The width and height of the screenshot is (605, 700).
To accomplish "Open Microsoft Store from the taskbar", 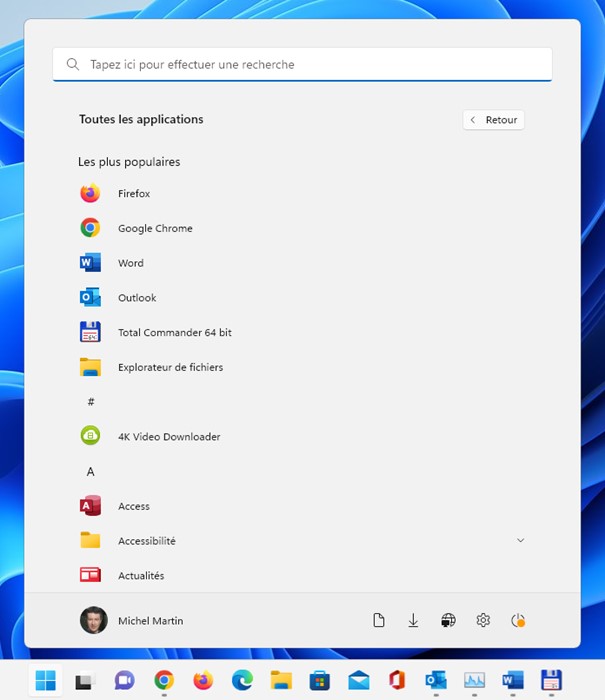I will point(320,681).
